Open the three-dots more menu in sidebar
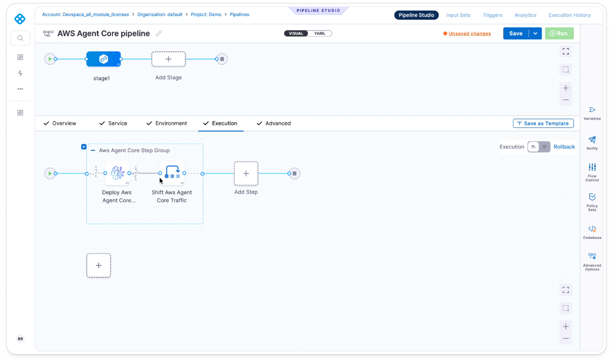 coord(20,89)
